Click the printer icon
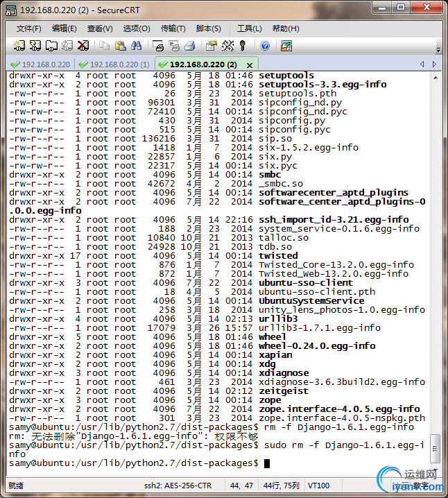 coord(190,46)
